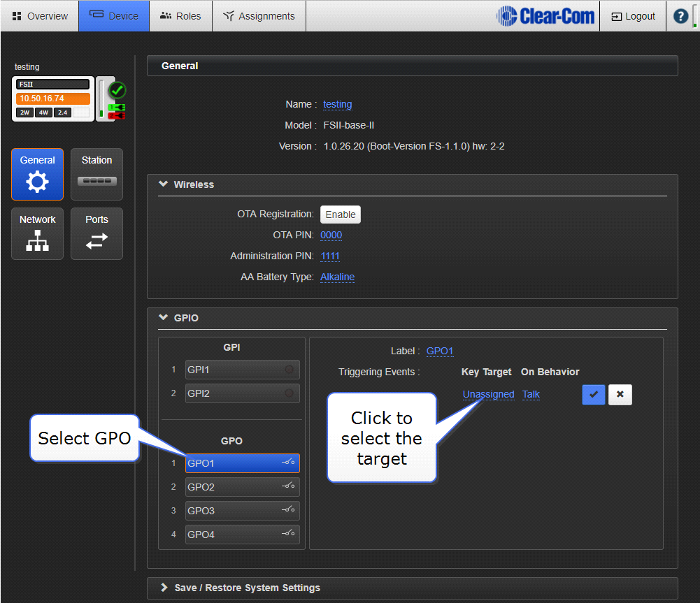
Task: Select GPO1 in the GPO list
Action: pyautogui.click(x=243, y=463)
